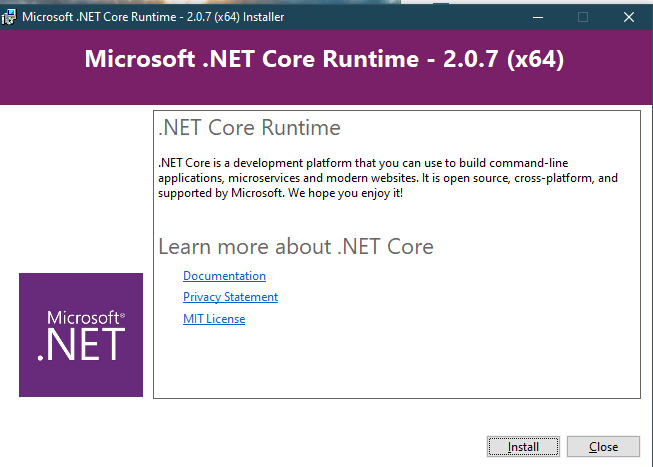Click the window title bar text 'Installer'
The height and width of the screenshot is (467, 653).
[264, 17]
